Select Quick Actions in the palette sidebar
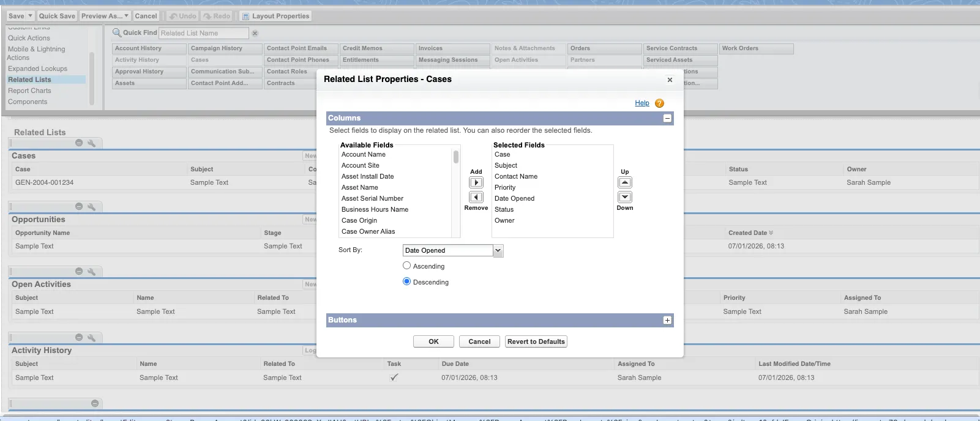Screen dimensions: 980x421 (x=29, y=38)
